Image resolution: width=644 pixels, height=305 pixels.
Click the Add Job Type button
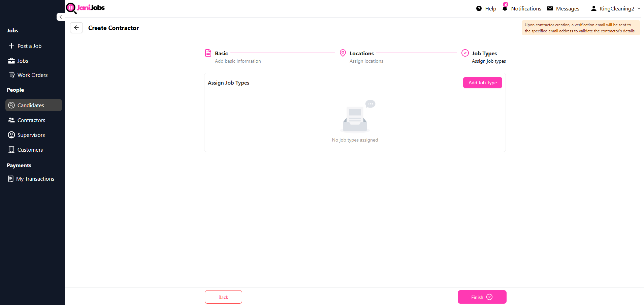click(483, 83)
